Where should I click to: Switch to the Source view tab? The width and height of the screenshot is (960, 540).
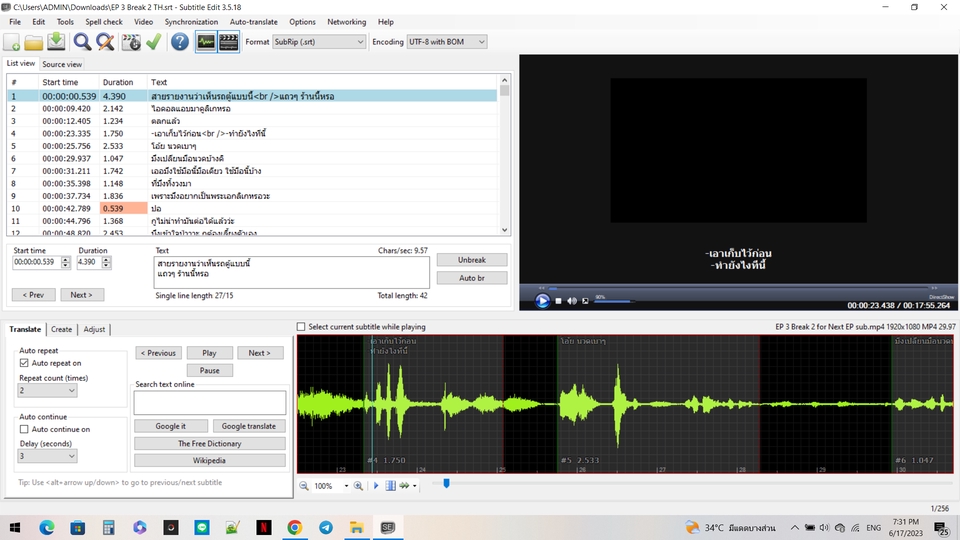pos(62,64)
